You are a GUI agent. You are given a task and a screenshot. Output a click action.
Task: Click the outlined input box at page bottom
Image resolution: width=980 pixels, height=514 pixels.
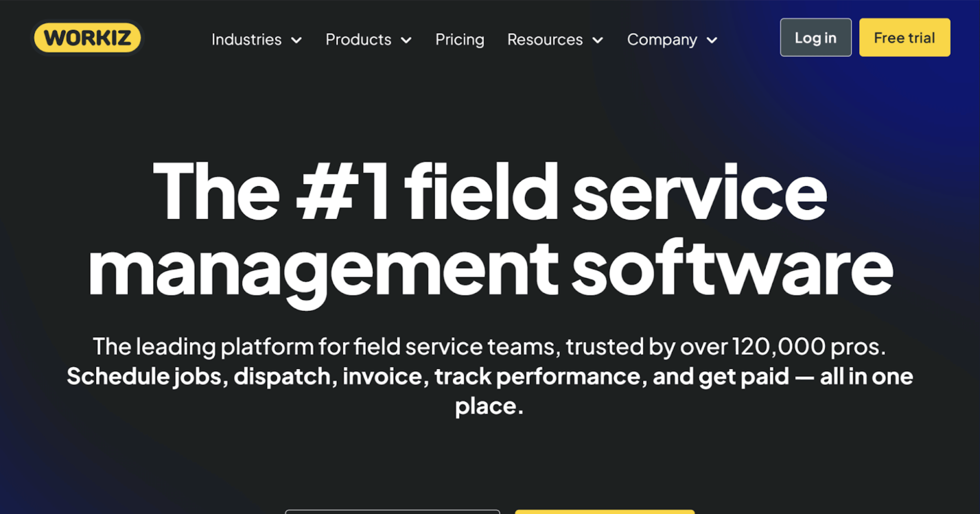(x=392, y=512)
